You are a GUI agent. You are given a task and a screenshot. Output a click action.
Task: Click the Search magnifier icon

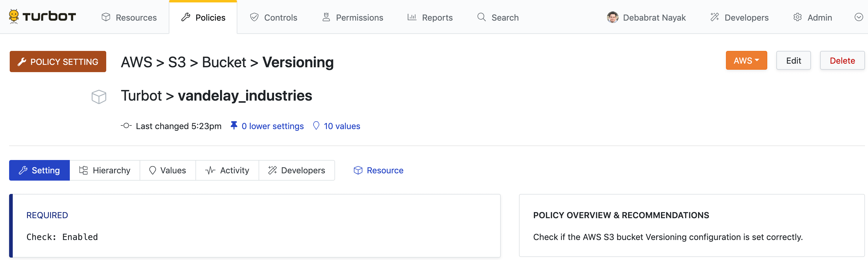coord(482,18)
